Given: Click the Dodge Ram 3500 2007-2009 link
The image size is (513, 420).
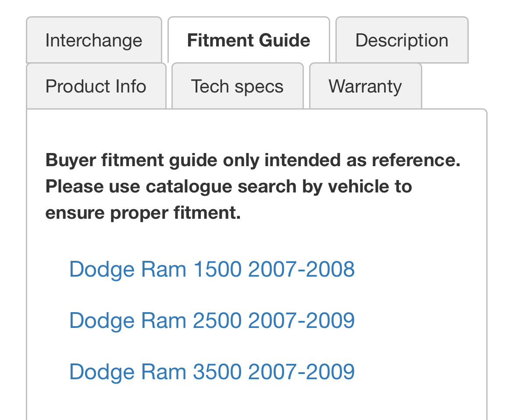Looking at the screenshot, I should tap(212, 371).
